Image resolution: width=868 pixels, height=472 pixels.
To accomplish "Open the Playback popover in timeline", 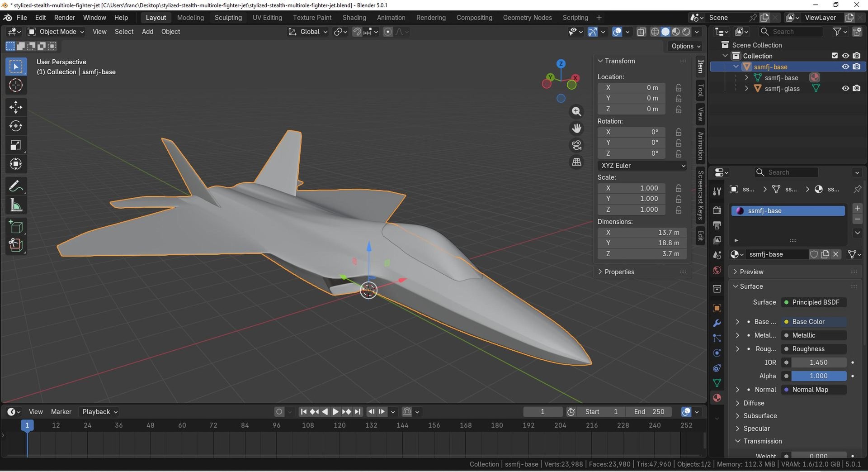I will click(x=99, y=412).
